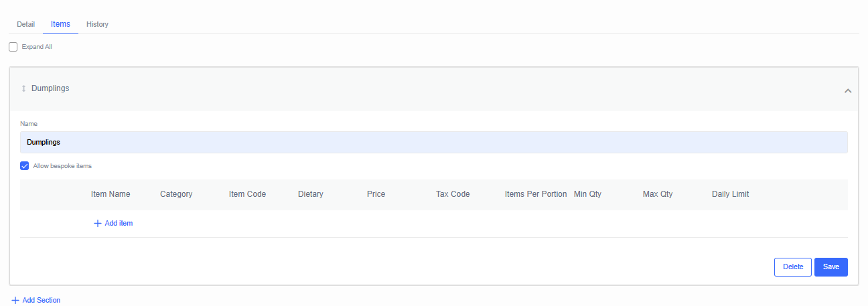Viewport: 868px width, 306px height.
Task: Click the drag handle icon beside Dumplings
Action: pos(23,88)
